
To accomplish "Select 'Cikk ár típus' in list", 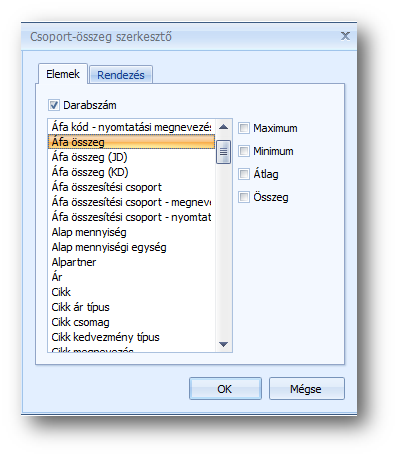I will pyautogui.click(x=131, y=307).
